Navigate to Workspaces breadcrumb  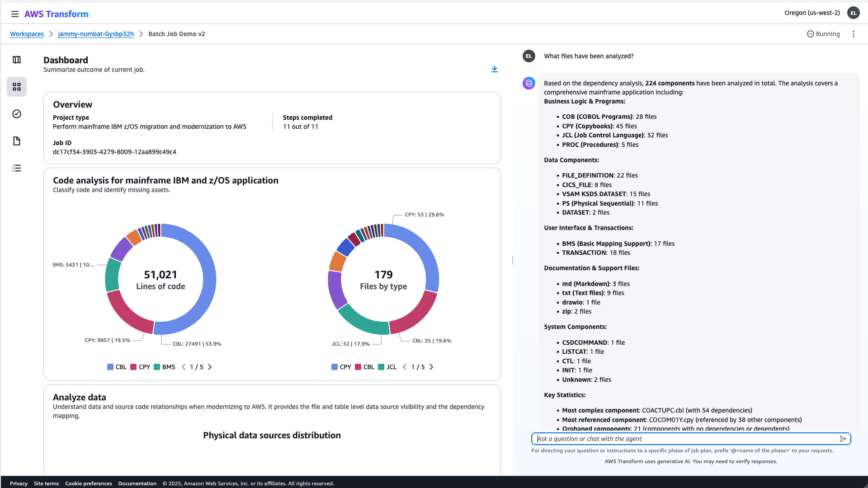pos(27,34)
